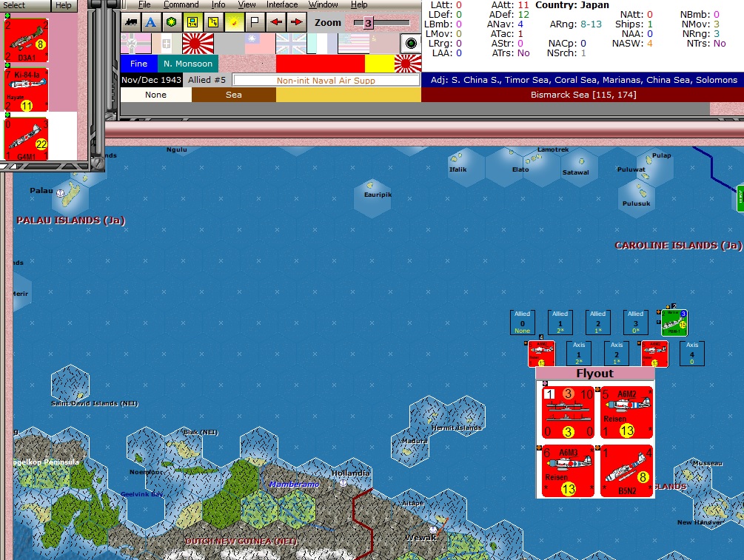
Task: Click the Flyout panel title bar
Action: click(595, 373)
